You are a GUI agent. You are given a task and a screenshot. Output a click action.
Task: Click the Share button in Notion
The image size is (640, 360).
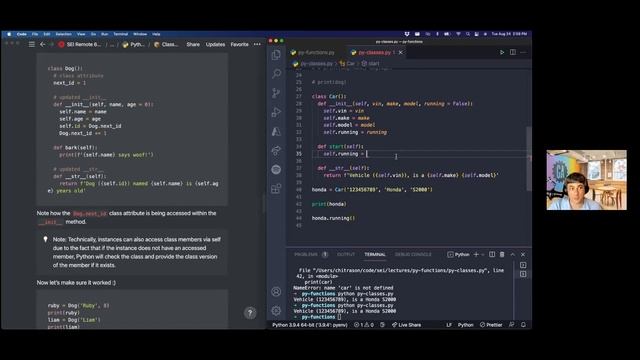(193, 44)
